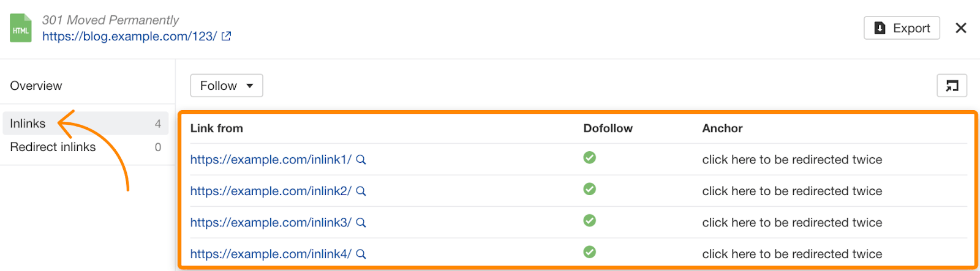Click the Dofollow column header

click(x=608, y=128)
